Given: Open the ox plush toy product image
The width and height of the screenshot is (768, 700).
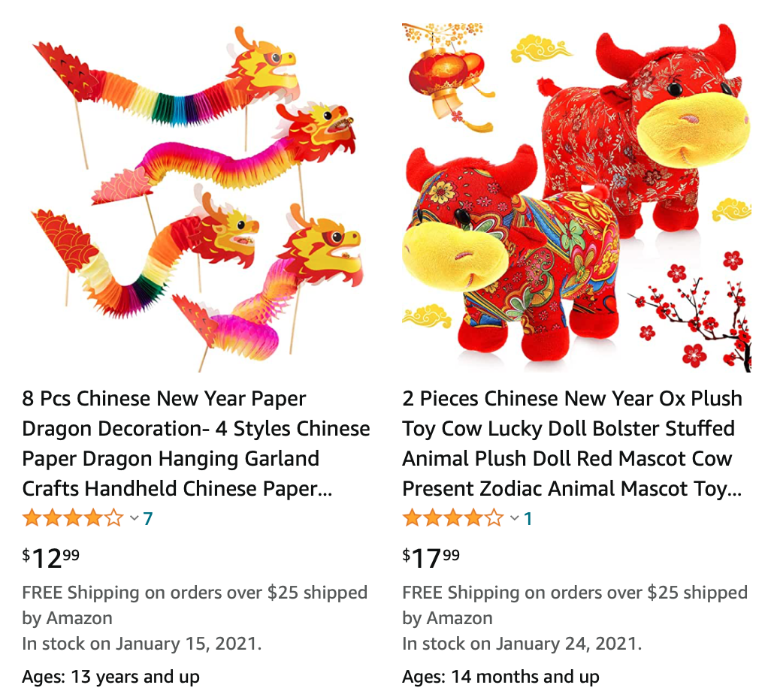Looking at the screenshot, I should click(576, 198).
